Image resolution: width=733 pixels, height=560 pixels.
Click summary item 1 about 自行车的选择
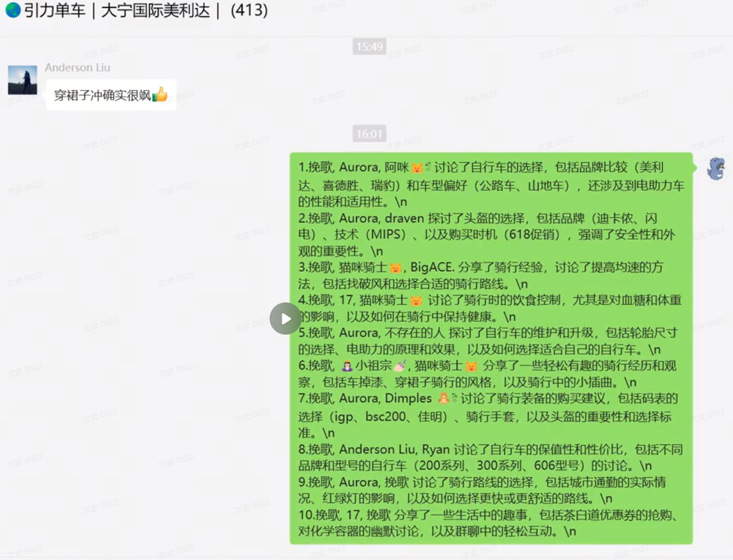point(491,185)
